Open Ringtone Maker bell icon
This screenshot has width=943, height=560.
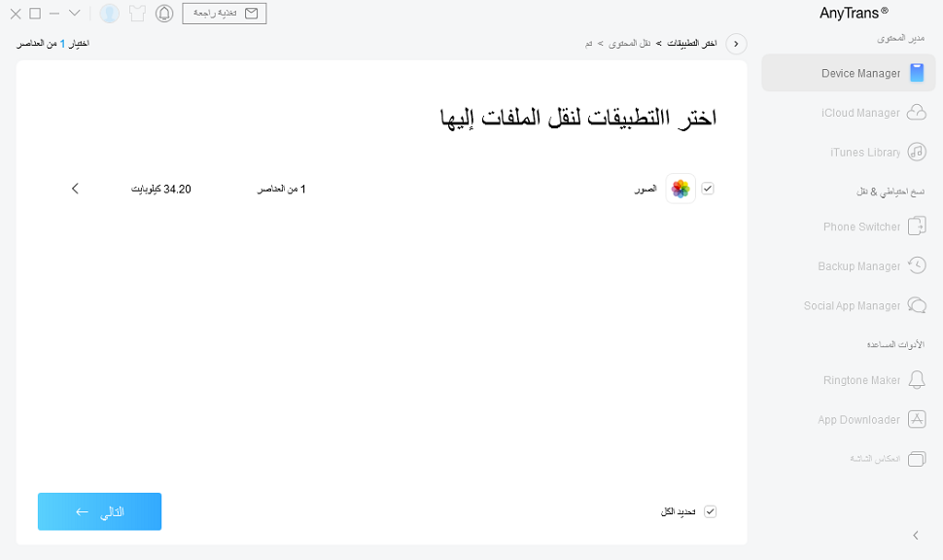pos(917,379)
